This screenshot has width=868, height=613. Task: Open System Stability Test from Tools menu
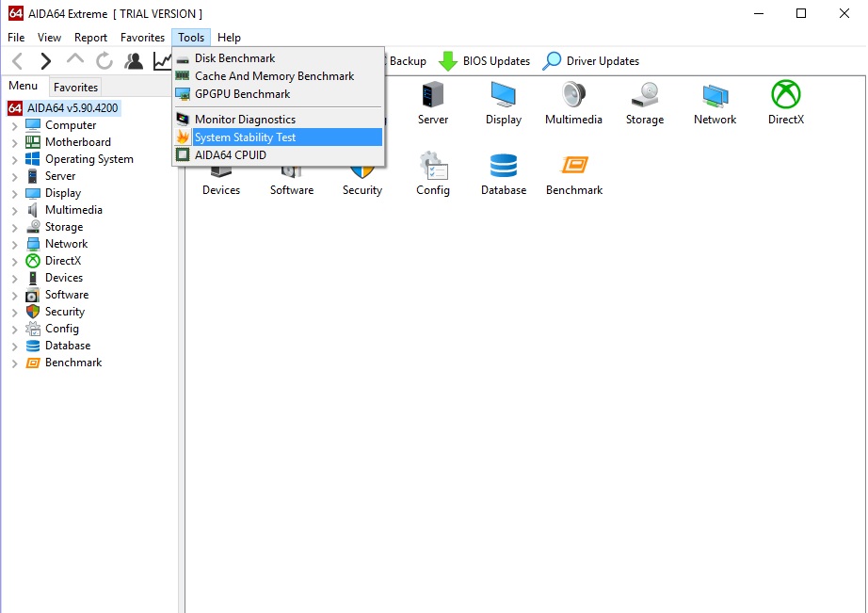tap(279, 137)
